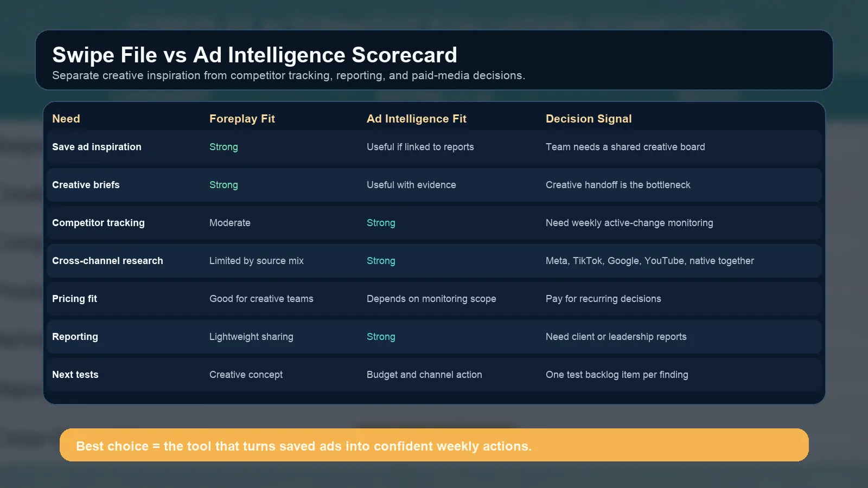Click the Swipe File vs Ad Intelligence Scorecard title
The height and width of the screenshot is (488, 868).
pos(254,55)
